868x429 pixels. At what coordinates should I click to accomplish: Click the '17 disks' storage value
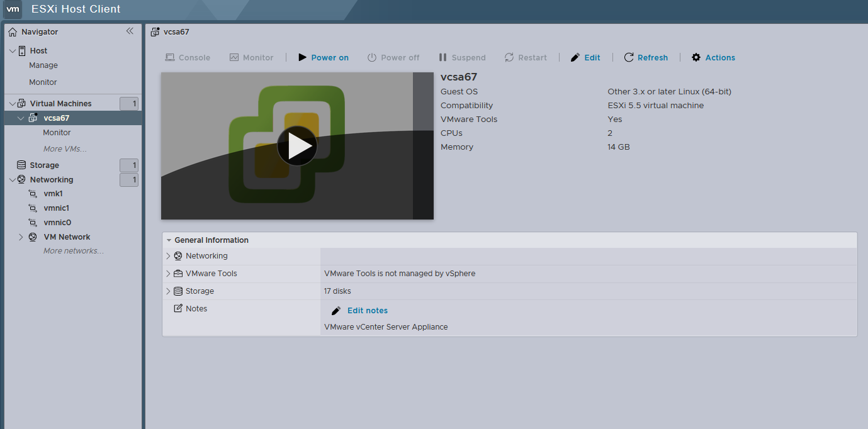click(337, 291)
